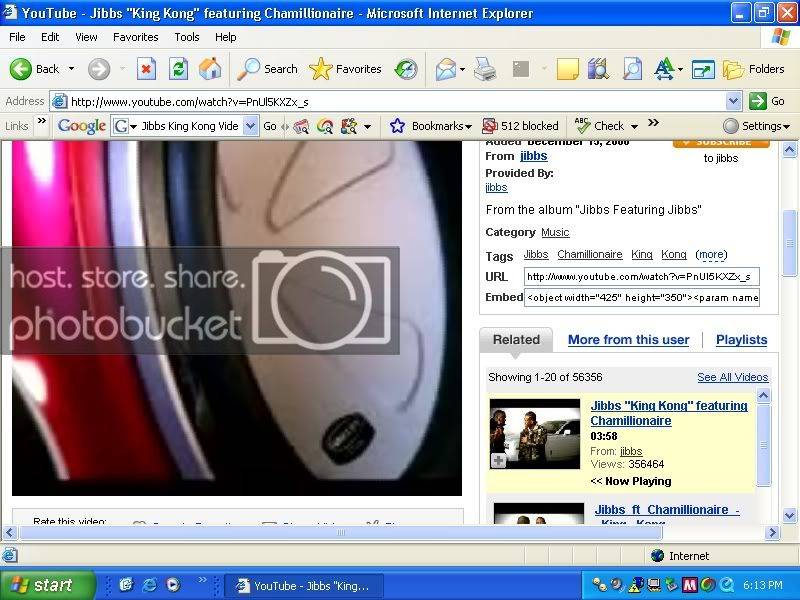Click the address bar URL field
Viewport: 800px width, 600px height.
click(388, 102)
